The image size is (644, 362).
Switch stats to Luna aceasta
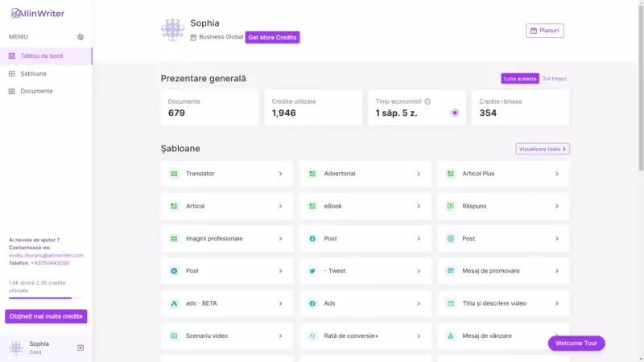click(x=519, y=79)
